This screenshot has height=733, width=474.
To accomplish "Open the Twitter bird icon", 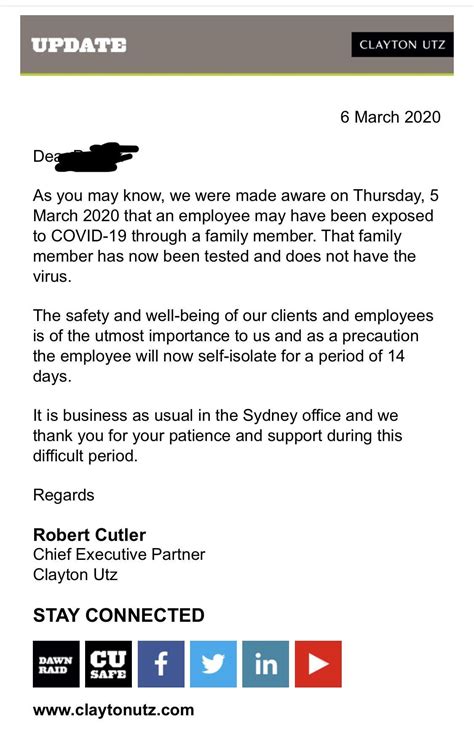I will [213, 664].
